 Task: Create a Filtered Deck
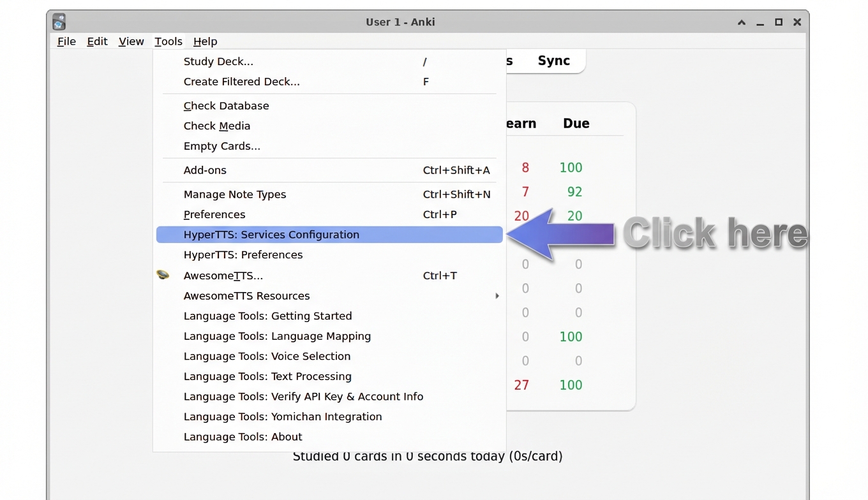tap(241, 81)
